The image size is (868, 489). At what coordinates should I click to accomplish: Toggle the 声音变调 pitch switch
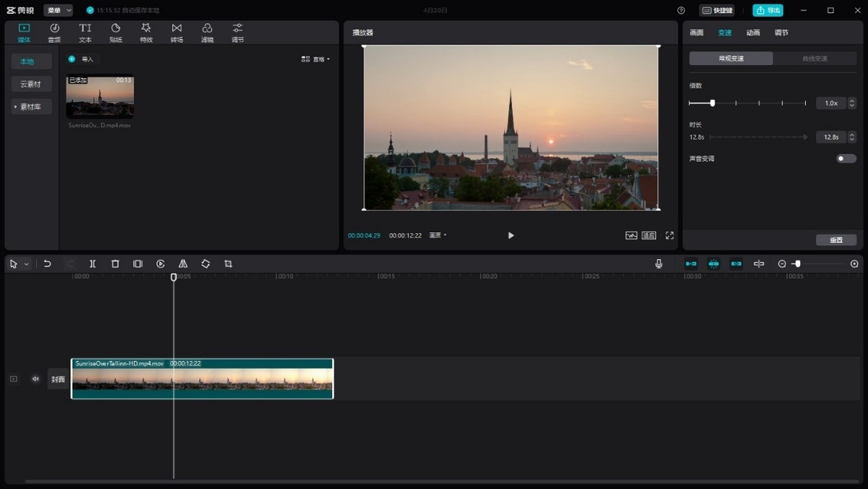846,158
